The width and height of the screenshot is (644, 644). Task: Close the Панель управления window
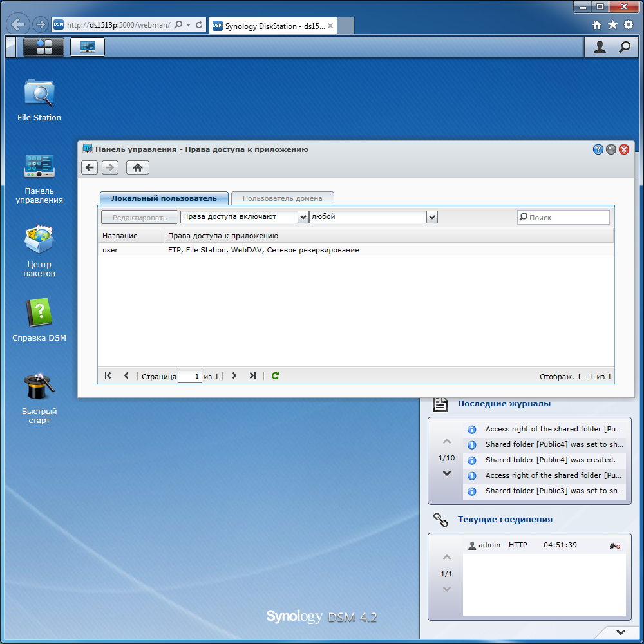click(624, 149)
